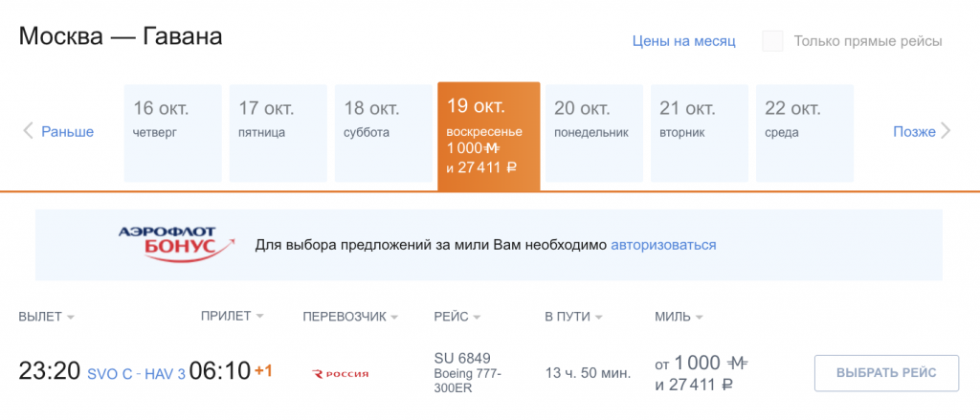This screenshot has height=420, width=980.
Task: Click the right arrow next to Позже
Action: (947, 131)
